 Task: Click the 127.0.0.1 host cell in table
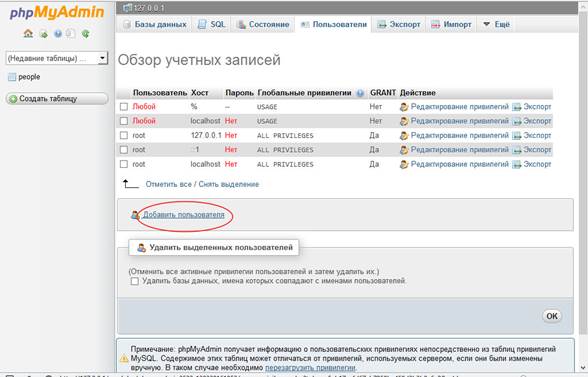206,135
